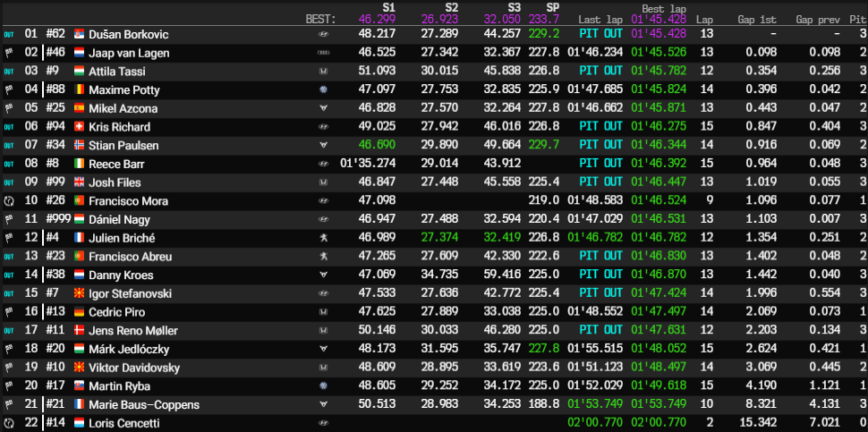Click the Serbian flag beside Dušan Borkovic

79,35
